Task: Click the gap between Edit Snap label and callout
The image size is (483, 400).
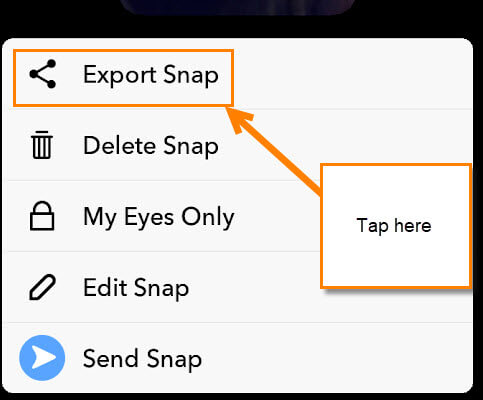Action: tap(255, 288)
